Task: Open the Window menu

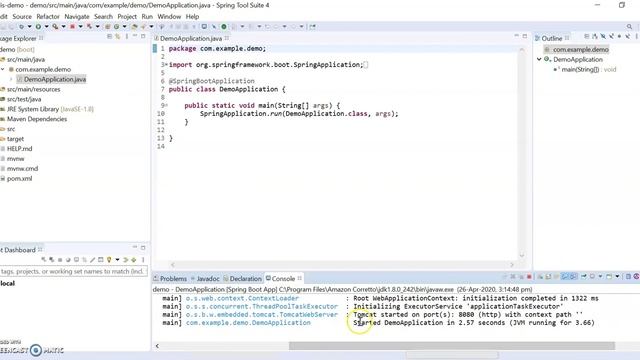Action: click(169, 16)
